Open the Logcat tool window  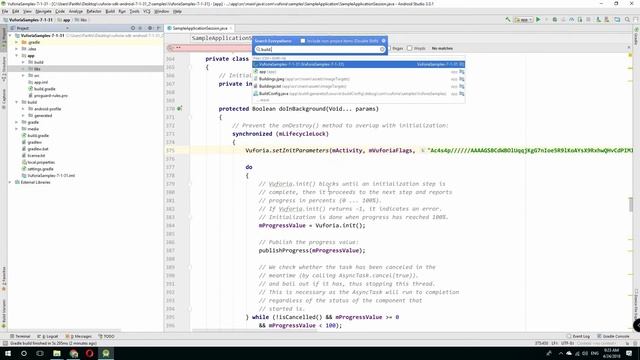[x=48, y=336]
